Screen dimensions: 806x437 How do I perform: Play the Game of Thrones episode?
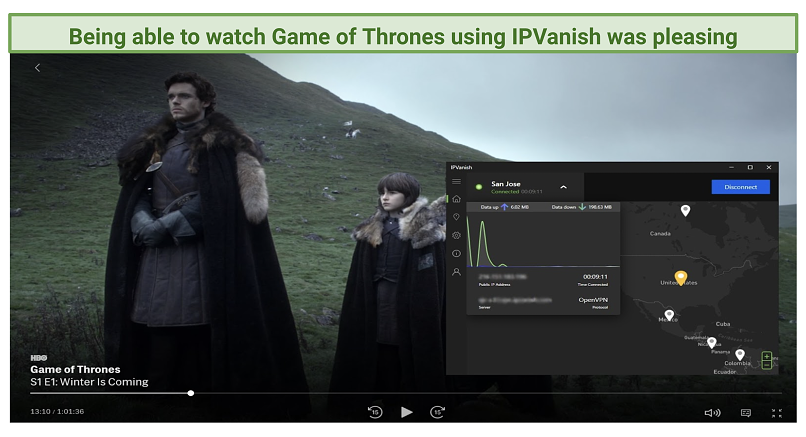[x=407, y=412]
